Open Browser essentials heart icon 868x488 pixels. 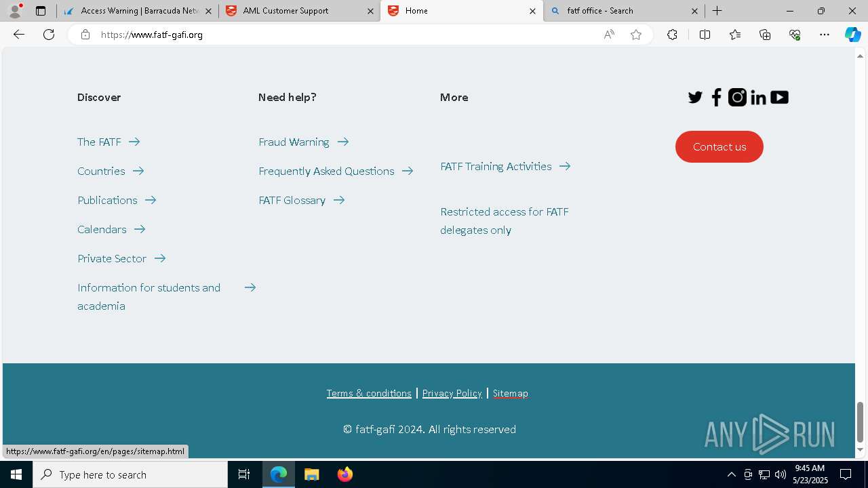pyautogui.click(x=795, y=35)
